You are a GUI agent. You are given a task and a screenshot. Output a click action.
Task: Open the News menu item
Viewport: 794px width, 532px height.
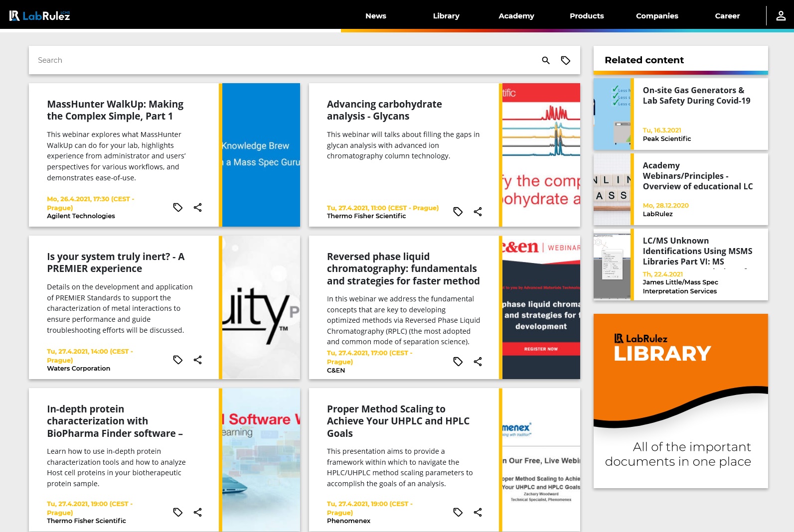[x=376, y=16]
